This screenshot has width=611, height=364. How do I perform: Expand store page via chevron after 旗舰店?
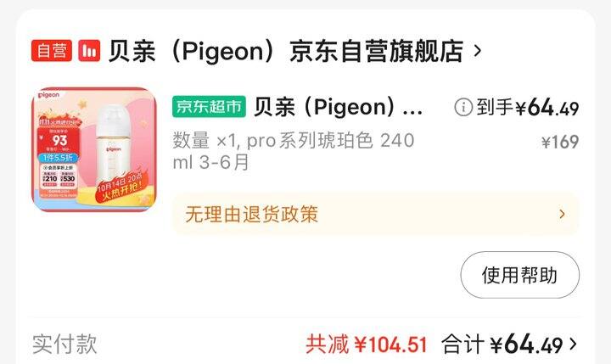tap(477, 51)
